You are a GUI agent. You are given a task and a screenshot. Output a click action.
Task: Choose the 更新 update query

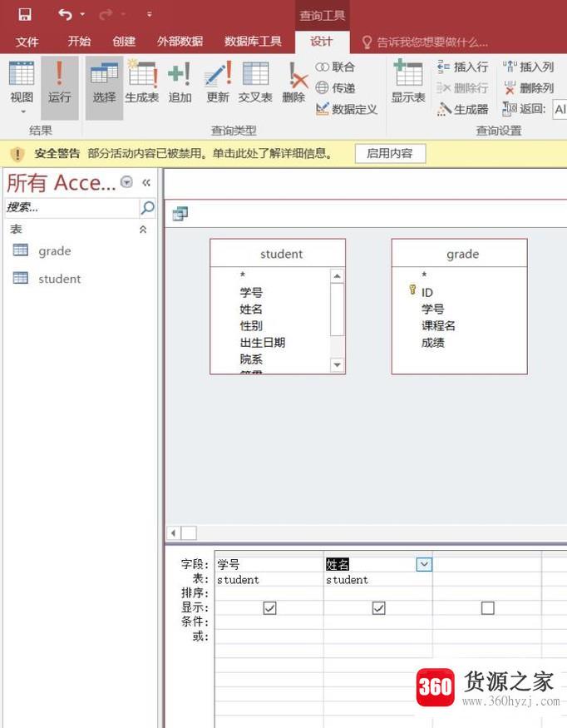(x=218, y=82)
